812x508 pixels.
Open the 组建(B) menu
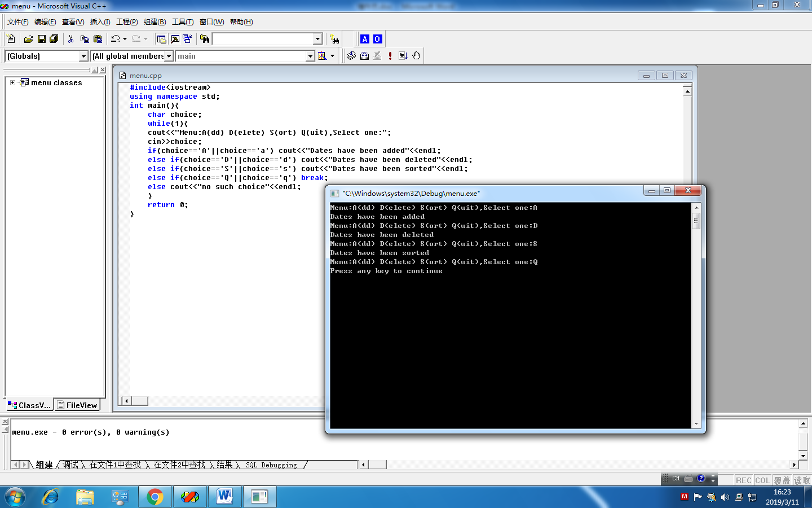[x=155, y=22]
